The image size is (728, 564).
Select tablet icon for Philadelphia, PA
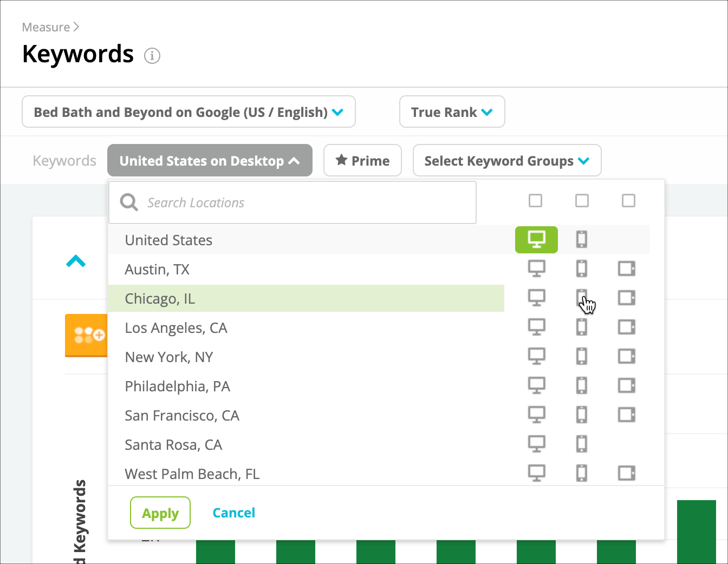(627, 386)
